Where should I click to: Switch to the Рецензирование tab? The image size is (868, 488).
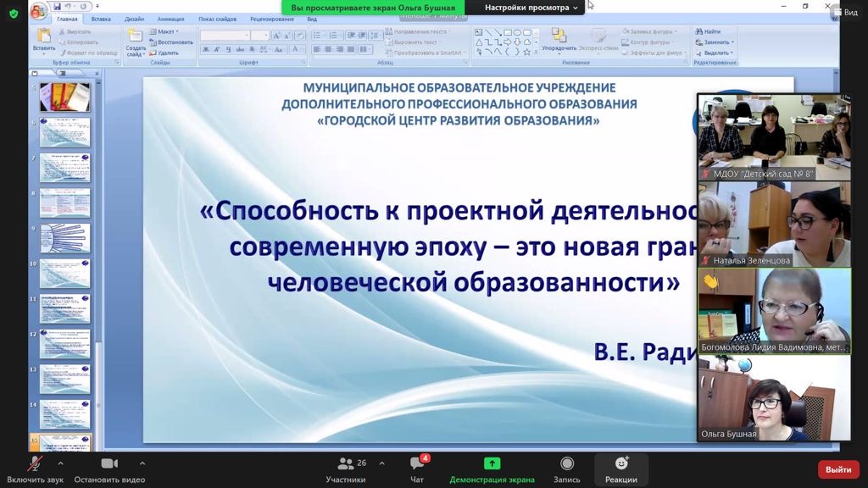point(272,19)
